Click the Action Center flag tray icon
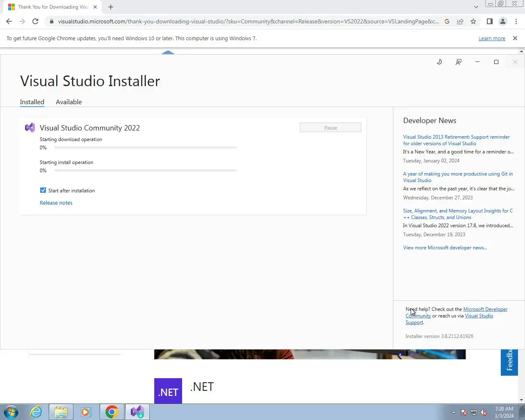The height and width of the screenshot is (420, 525). click(x=464, y=413)
